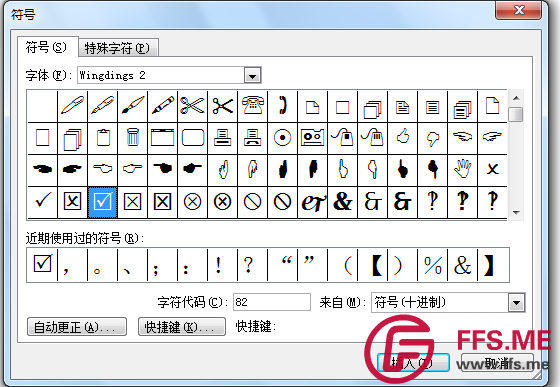Select the desk telephone symbol

point(252,106)
